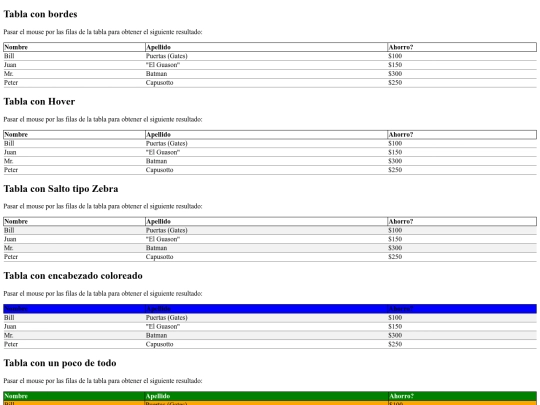Click the 'Tabla con encabezado coloreado' heading

(x=73, y=276)
